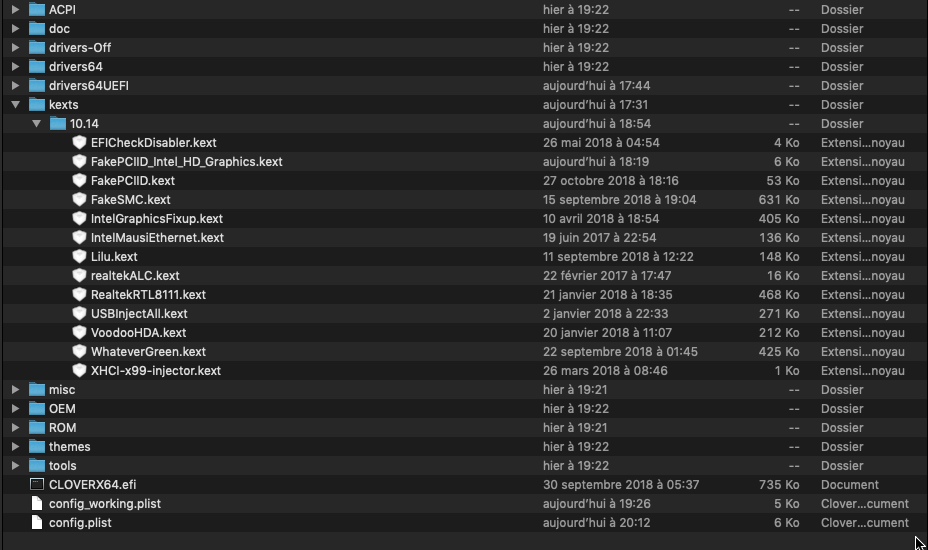Select the config.plist file icon
The image size is (928, 550).
pos(37,522)
